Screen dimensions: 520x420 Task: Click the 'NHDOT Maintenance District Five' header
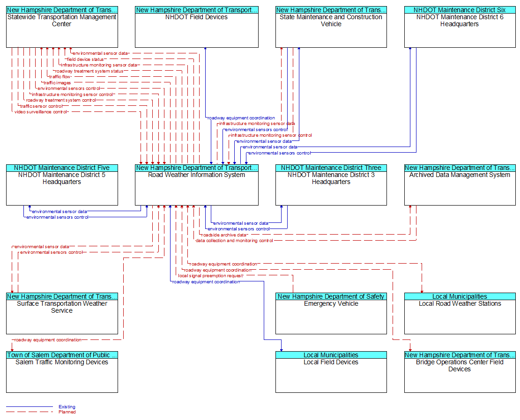pos(62,168)
